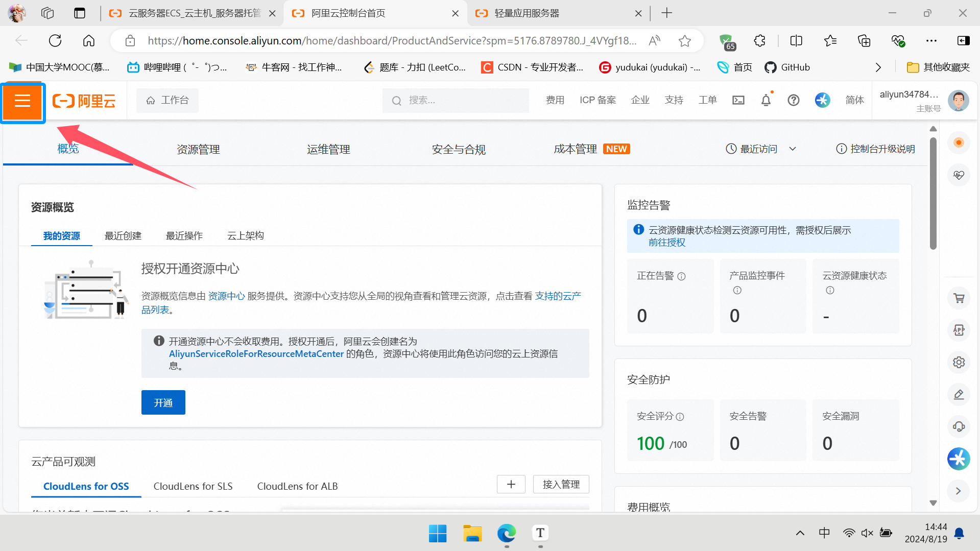Open the notification bell in console header

[x=766, y=100]
